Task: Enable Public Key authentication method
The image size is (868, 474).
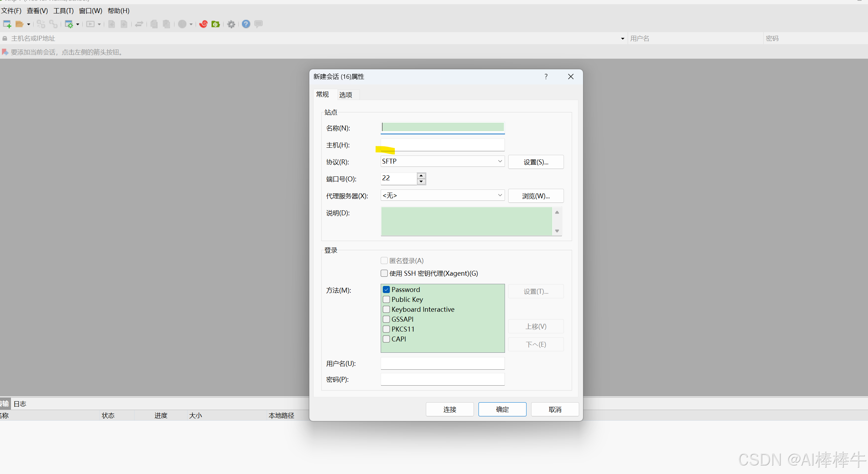Action: (386, 299)
